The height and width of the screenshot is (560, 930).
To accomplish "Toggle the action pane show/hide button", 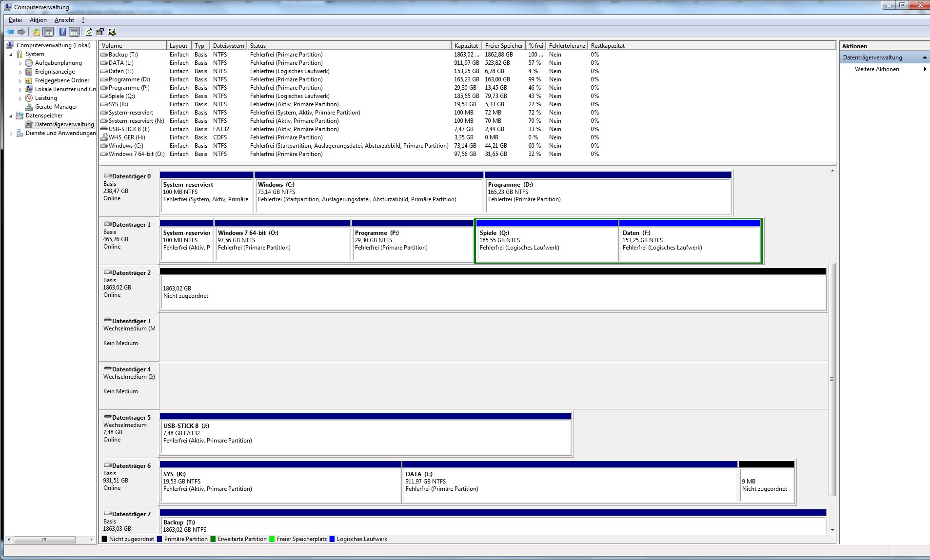I will tap(74, 32).
